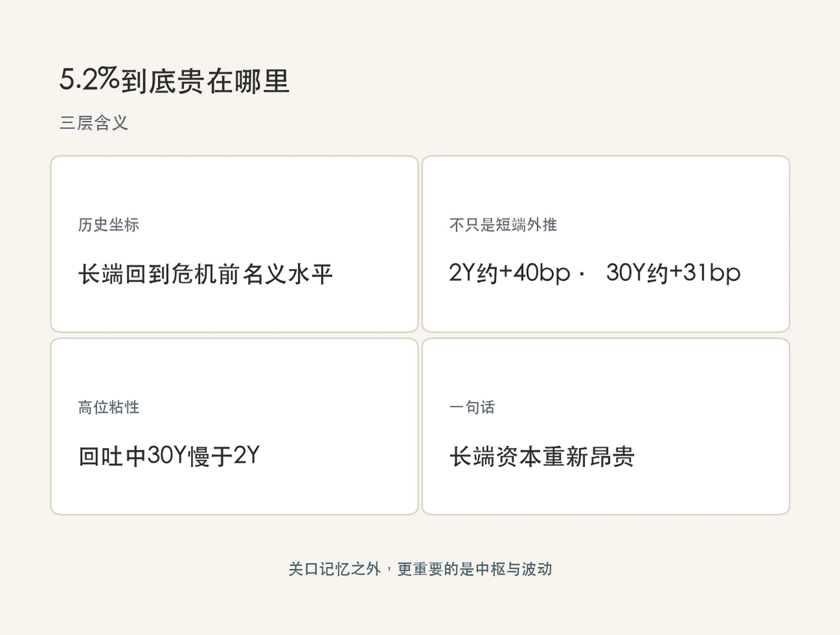Click the 不只是短端外推 label
840x635 pixels.
pyautogui.click(x=503, y=224)
